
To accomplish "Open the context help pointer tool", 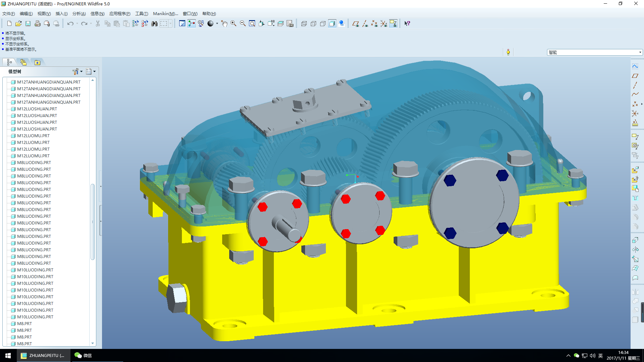I will click(x=407, y=23).
